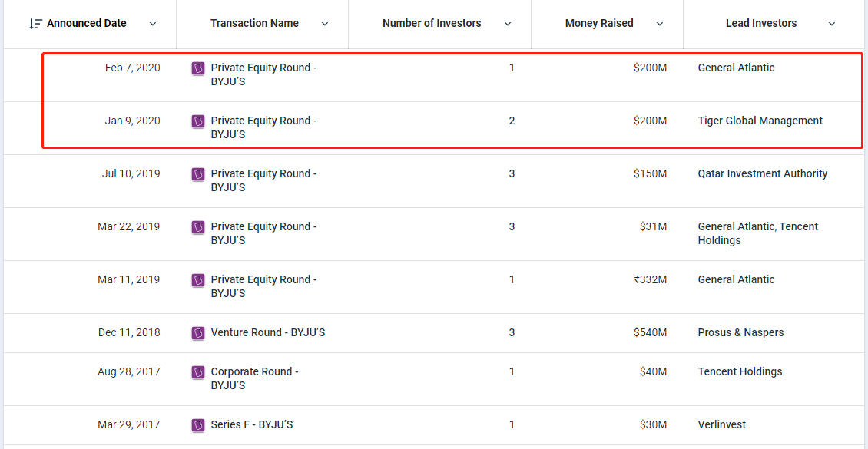868x449 pixels.
Task: Click the Prosus & Naspers investor link
Action: pyautogui.click(x=740, y=332)
